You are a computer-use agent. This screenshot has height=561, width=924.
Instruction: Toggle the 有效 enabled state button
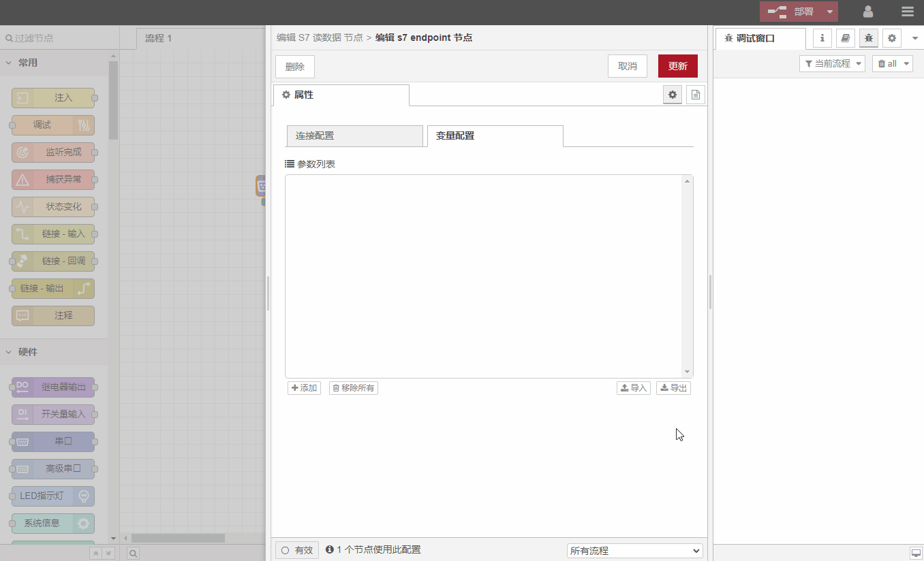click(x=297, y=550)
